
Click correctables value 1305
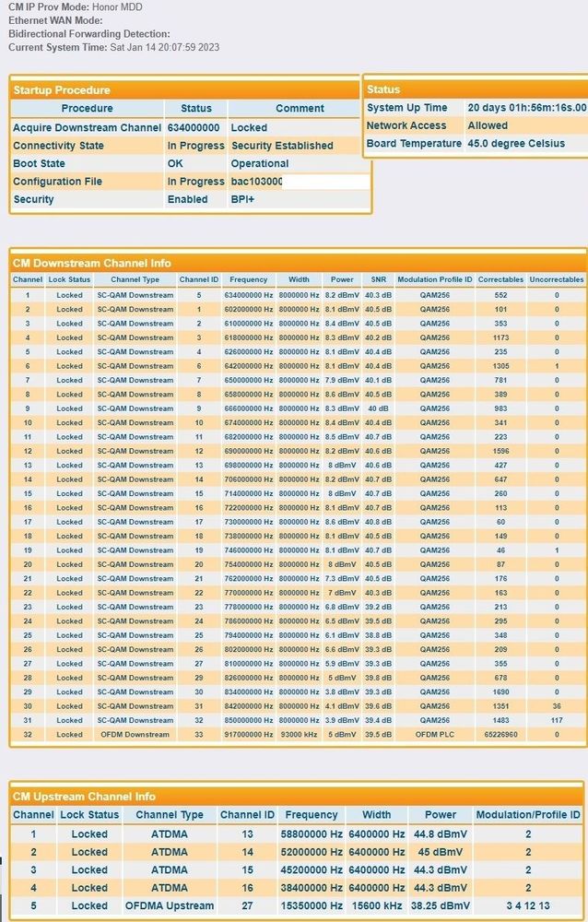500,366
